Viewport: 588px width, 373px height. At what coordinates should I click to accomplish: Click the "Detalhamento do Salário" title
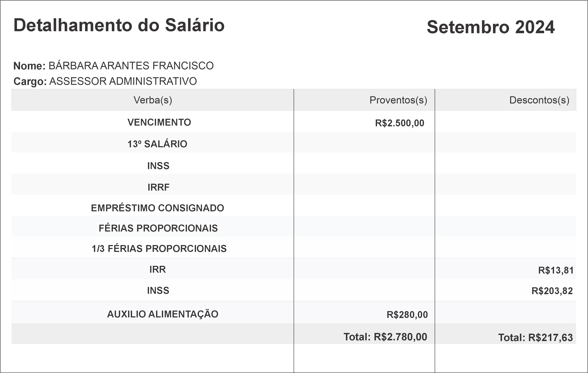click(x=119, y=25)
